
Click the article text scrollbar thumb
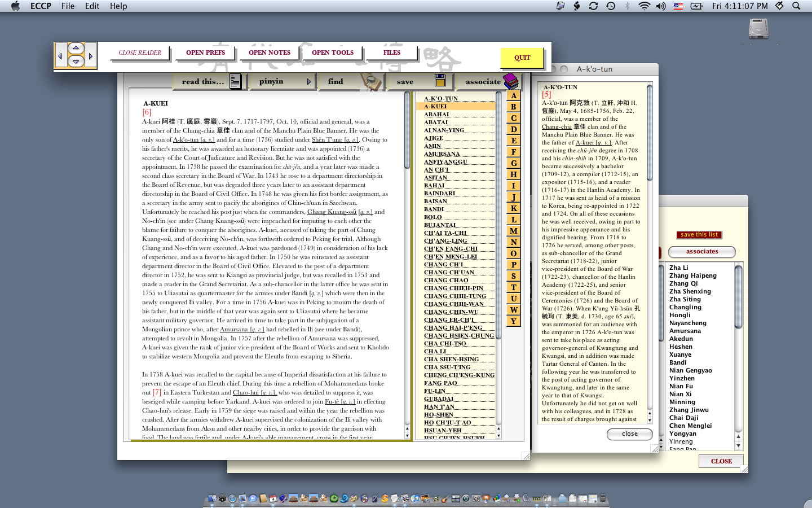407,130
